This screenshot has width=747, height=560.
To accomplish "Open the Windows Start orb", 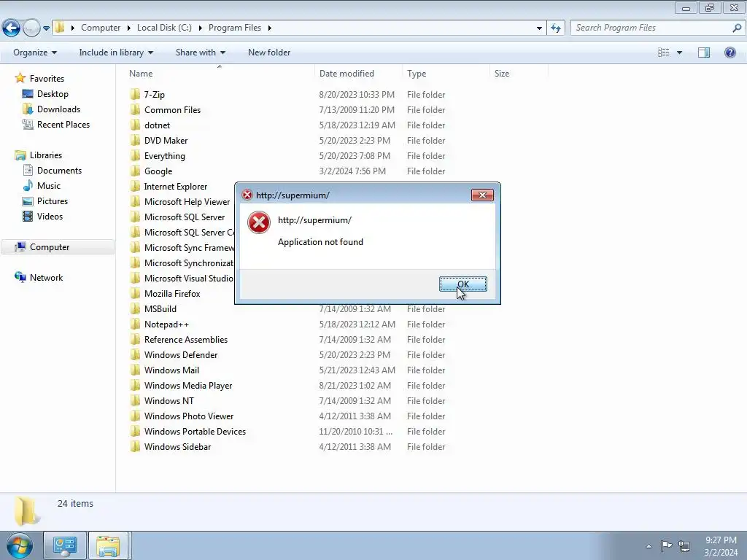I will pos(19,545).
